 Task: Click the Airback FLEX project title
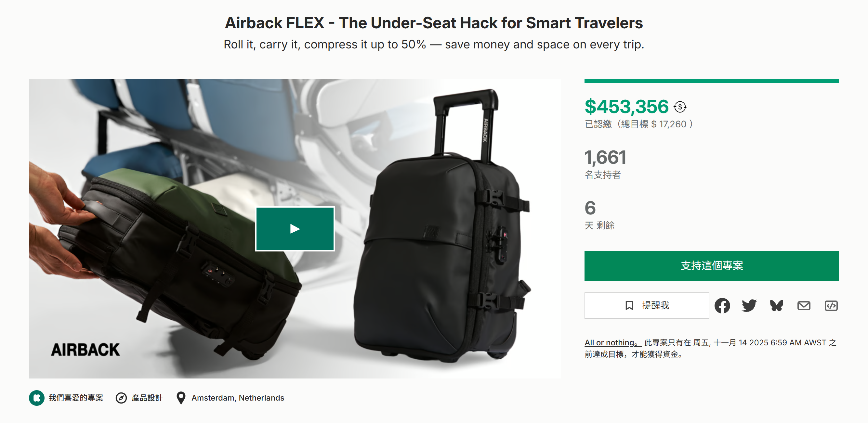pyautogui.click(x=434, y=23)
